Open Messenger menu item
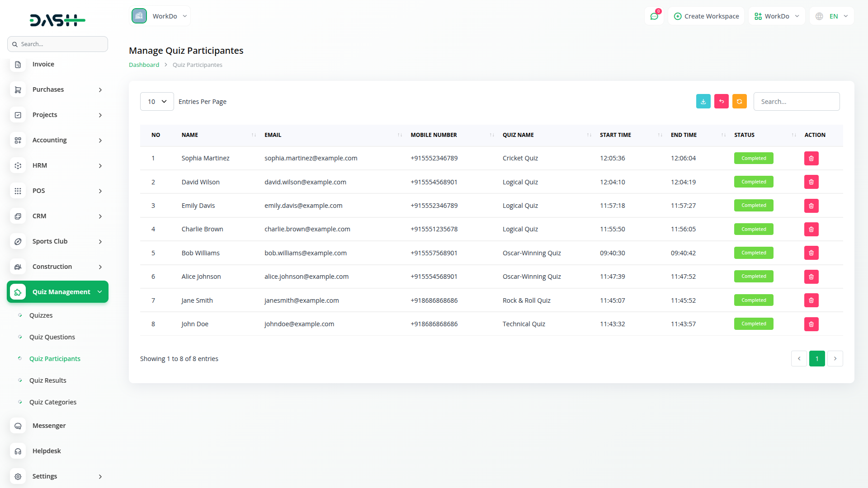Image resolution: width=868 pixels, height=488 pixels. click(x=49, y=426)
